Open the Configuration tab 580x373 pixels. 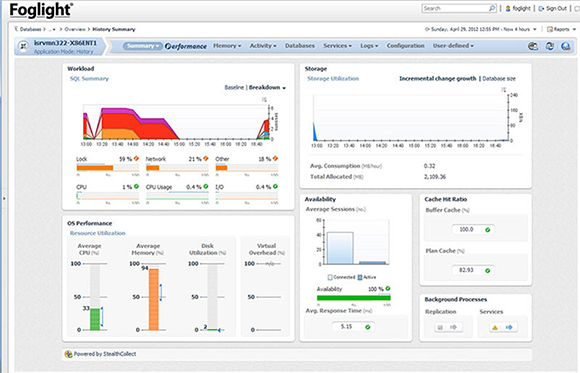(405, 46)
